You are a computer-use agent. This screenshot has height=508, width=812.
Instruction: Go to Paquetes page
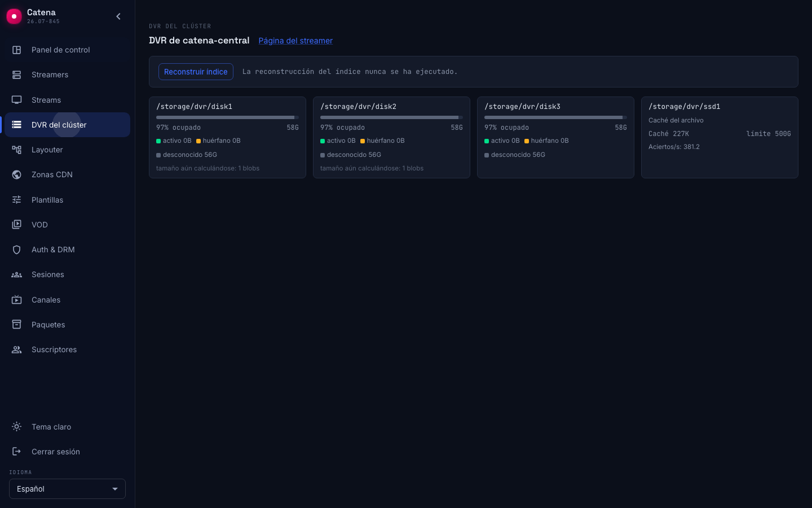tap(67, 325)
